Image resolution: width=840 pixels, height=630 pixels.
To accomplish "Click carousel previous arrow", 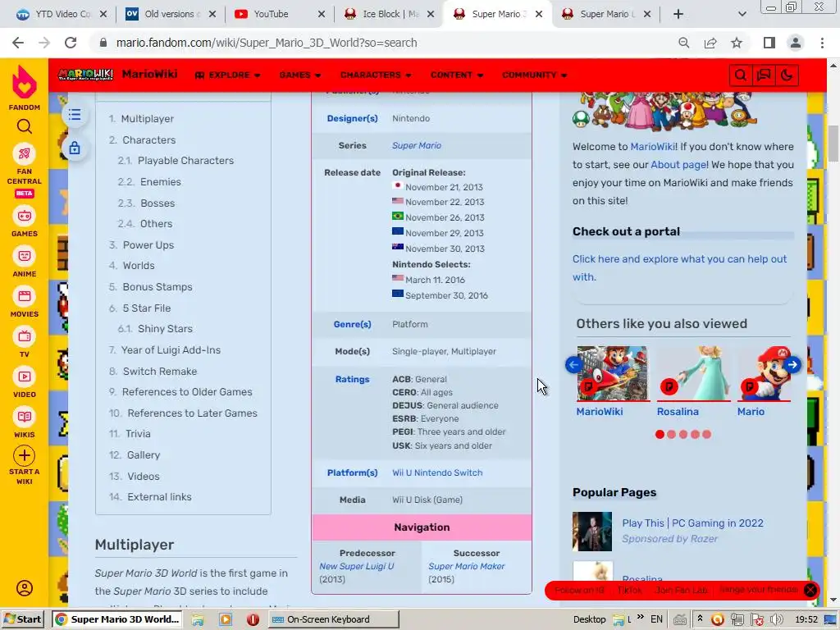I will point(573,365).
